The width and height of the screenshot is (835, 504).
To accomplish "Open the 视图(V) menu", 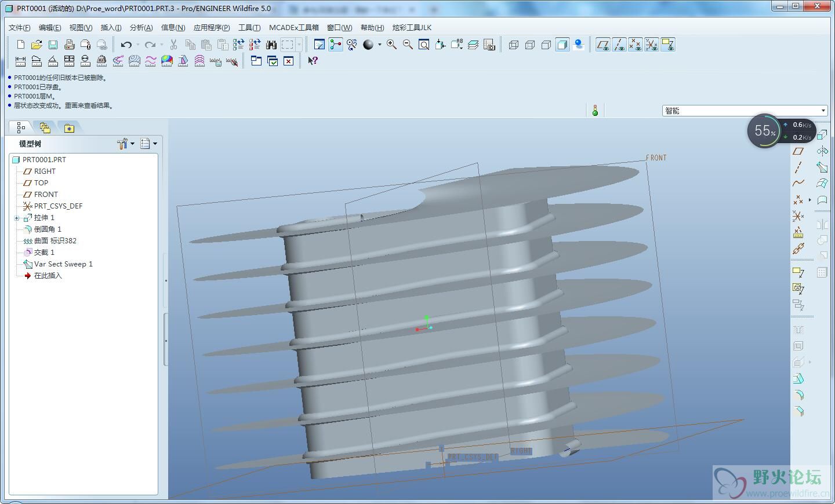I will coord(81,27).
